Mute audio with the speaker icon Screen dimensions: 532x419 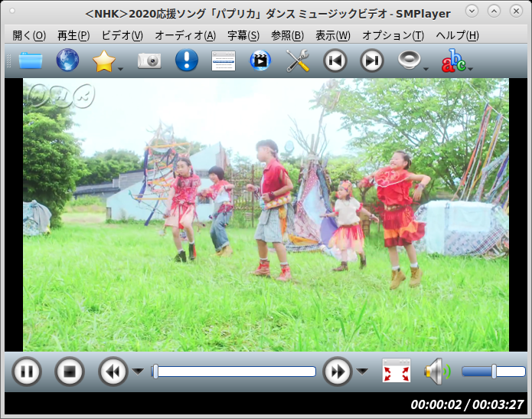click(438, 372)
